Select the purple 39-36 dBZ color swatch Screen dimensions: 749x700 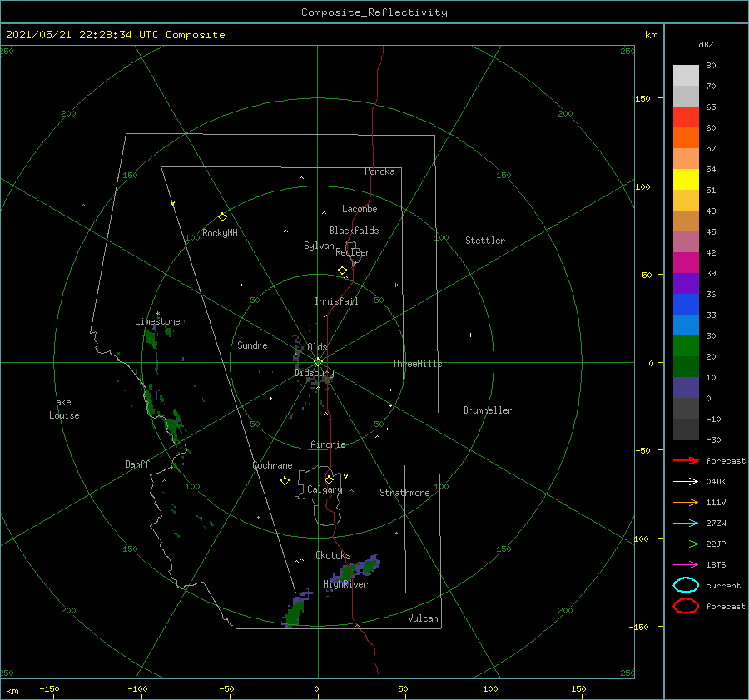(x=686, y=284)
